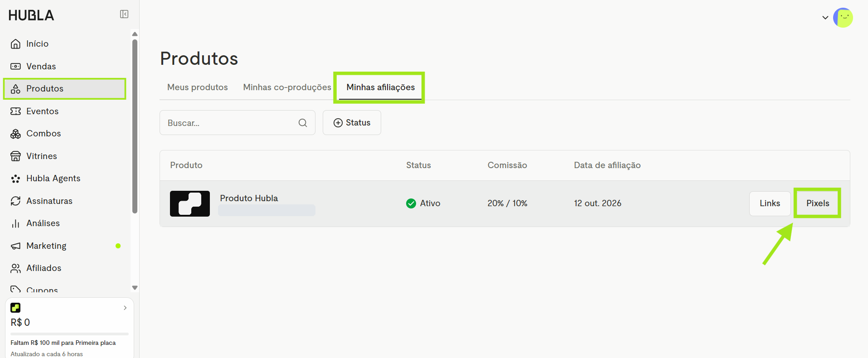Click the sidebar scrollbar thumb
Viewport: 868px width, 358px height.
(135, 126)
